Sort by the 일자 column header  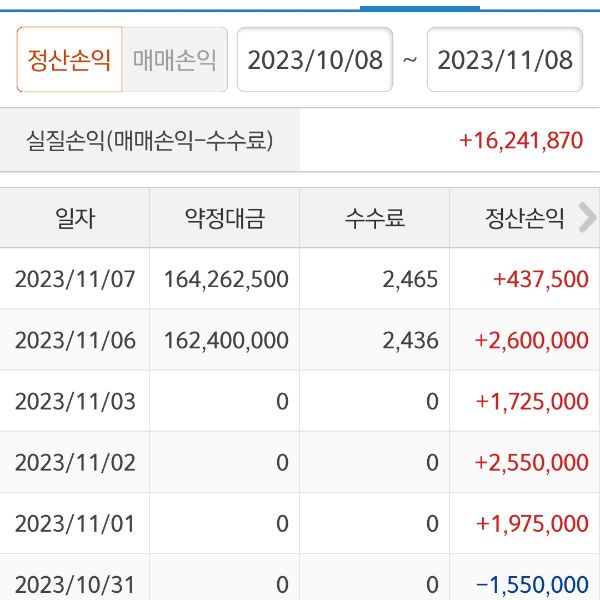pos(75,218)
